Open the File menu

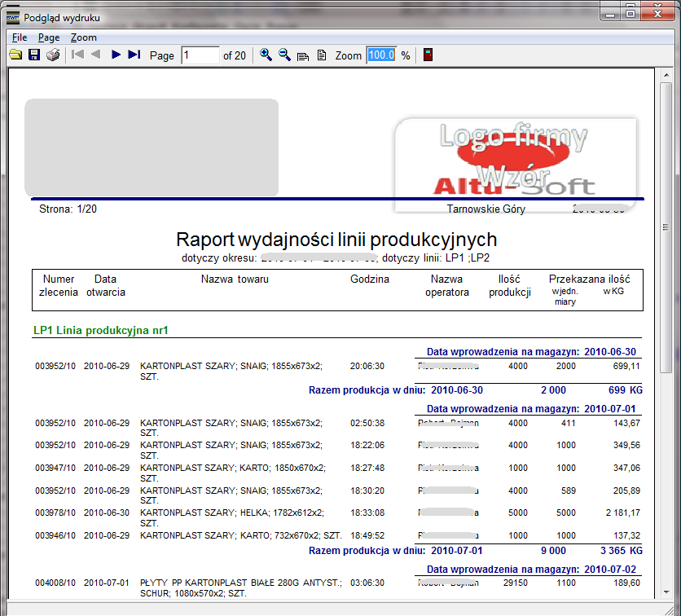click(x=20, y=37)
